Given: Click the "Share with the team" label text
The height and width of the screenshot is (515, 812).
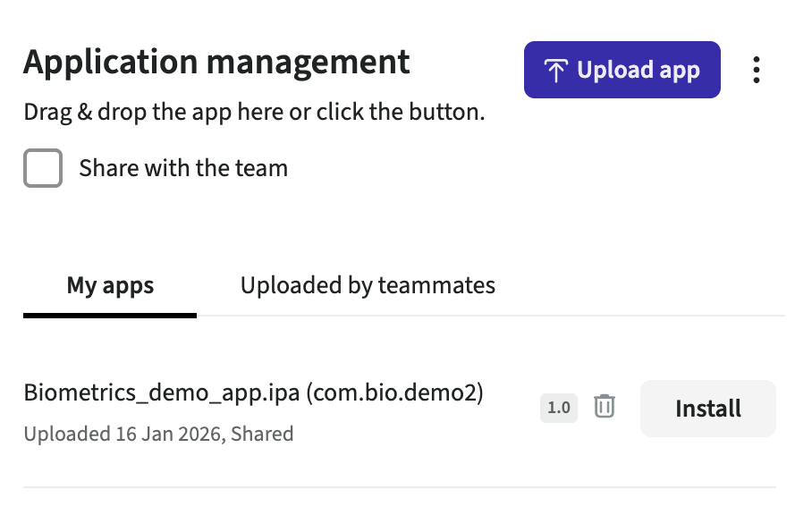Looking at the screenshot, I should point(183,168).
